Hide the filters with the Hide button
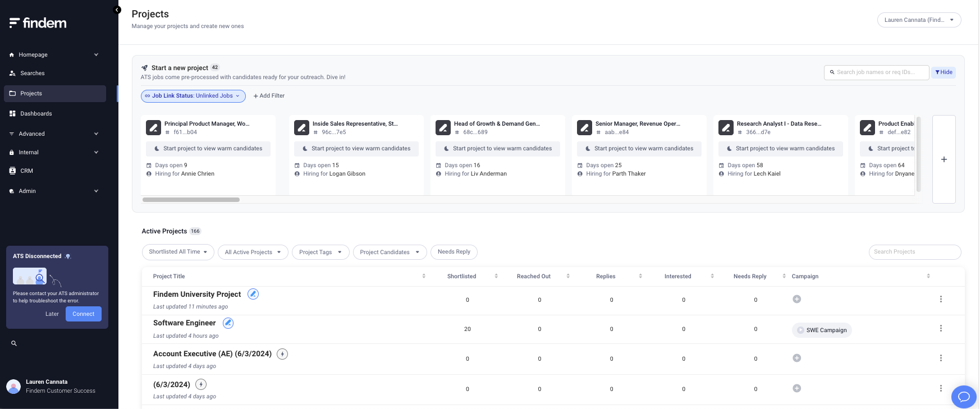Screen dimensions: 980x409 [x=944, y=72]
